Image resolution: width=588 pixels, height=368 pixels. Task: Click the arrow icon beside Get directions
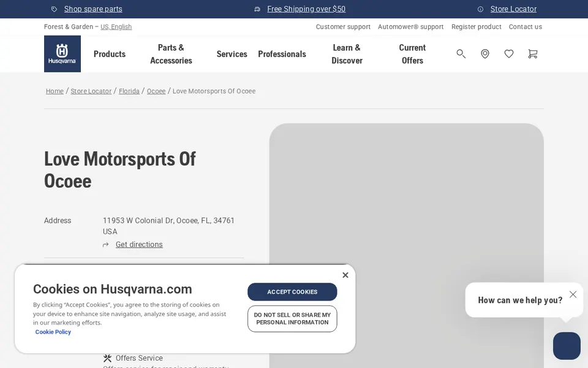coord(106,245)
